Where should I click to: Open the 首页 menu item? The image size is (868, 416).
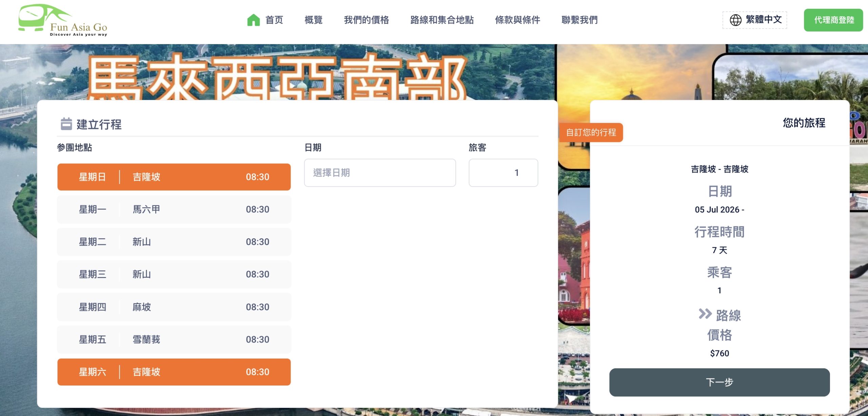click(274, 20)
